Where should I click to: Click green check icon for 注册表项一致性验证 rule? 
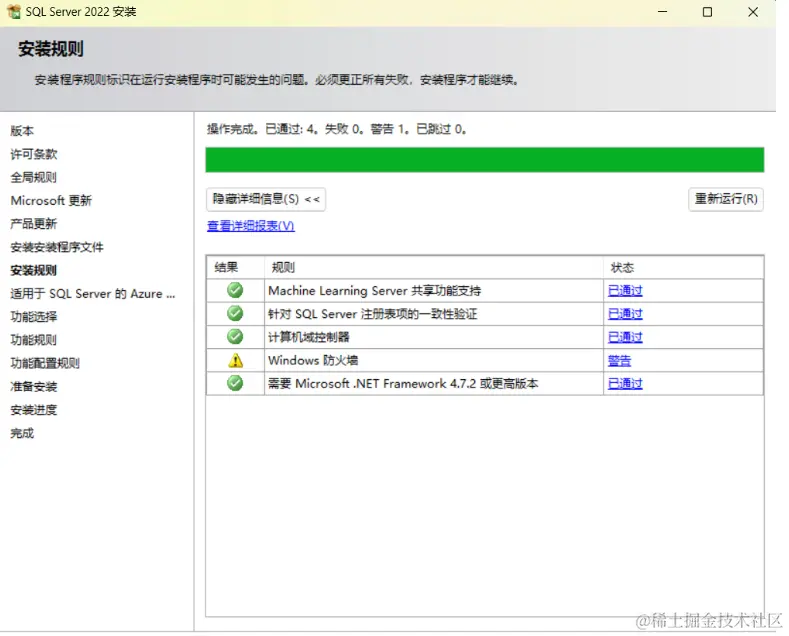(x=235, y=313)
